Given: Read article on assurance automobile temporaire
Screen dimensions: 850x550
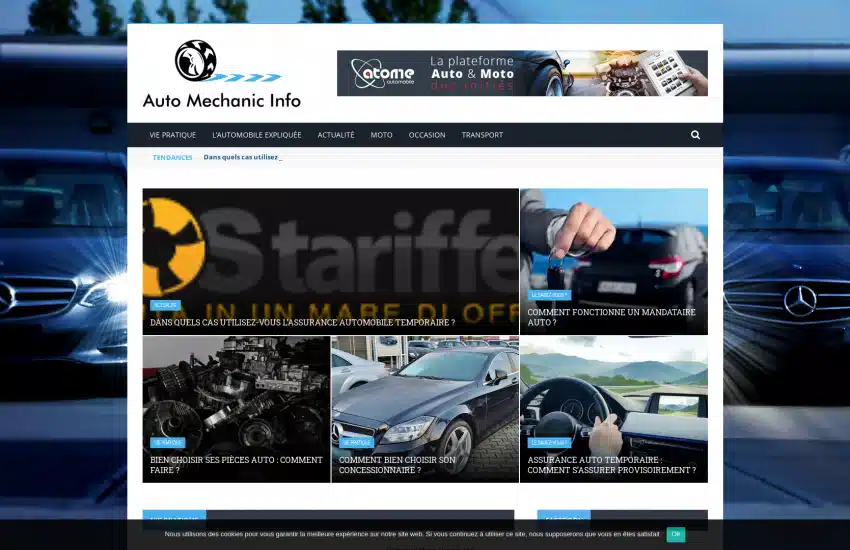Looking at the screenshot, I should 302,322.
